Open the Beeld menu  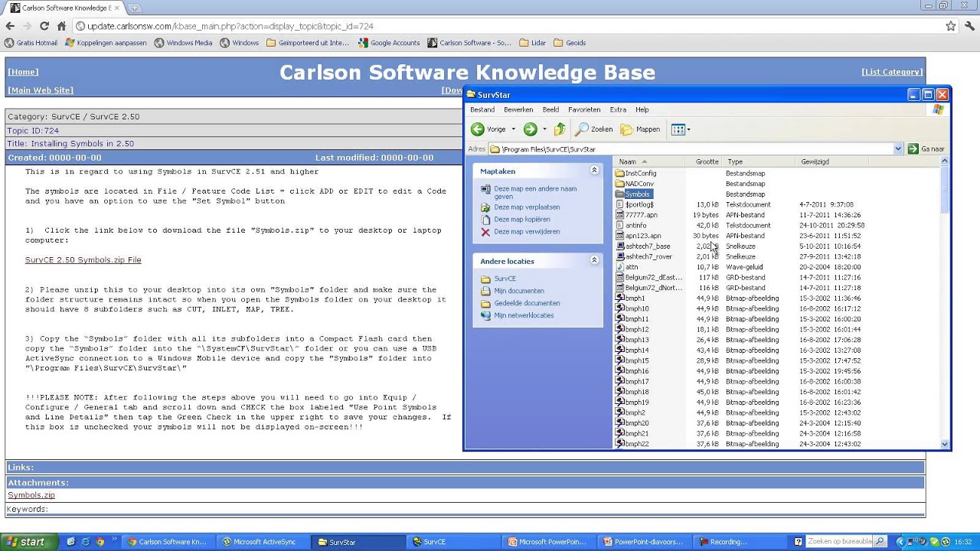(x=550, y=109)
